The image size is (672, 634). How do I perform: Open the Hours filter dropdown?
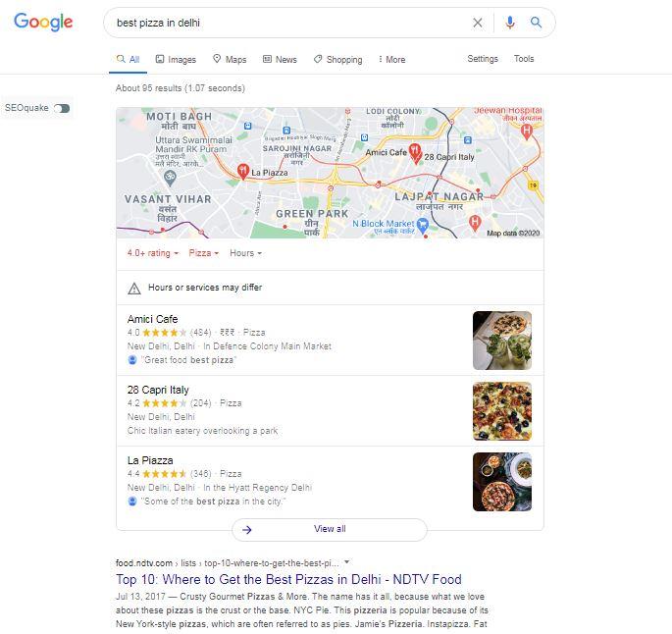click(x=245, y=253)
